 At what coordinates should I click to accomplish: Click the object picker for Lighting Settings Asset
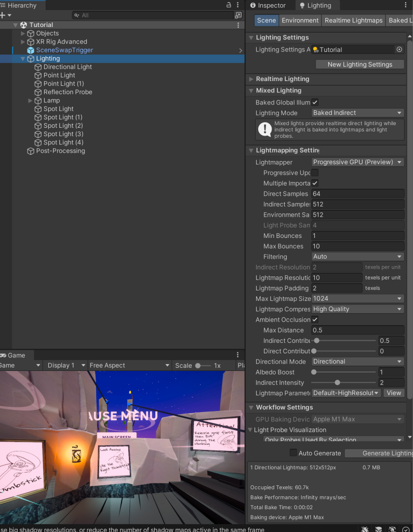click(399, 50)
